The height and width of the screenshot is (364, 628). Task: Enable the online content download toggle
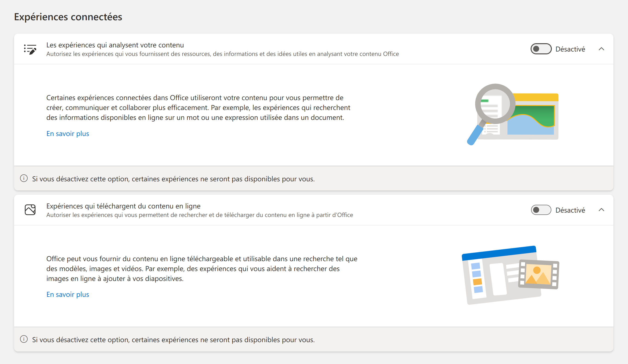coord(541,210)
